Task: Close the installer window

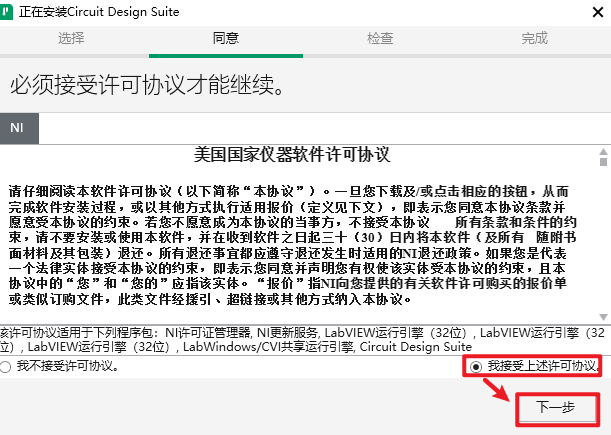Action: click(598, 12)
